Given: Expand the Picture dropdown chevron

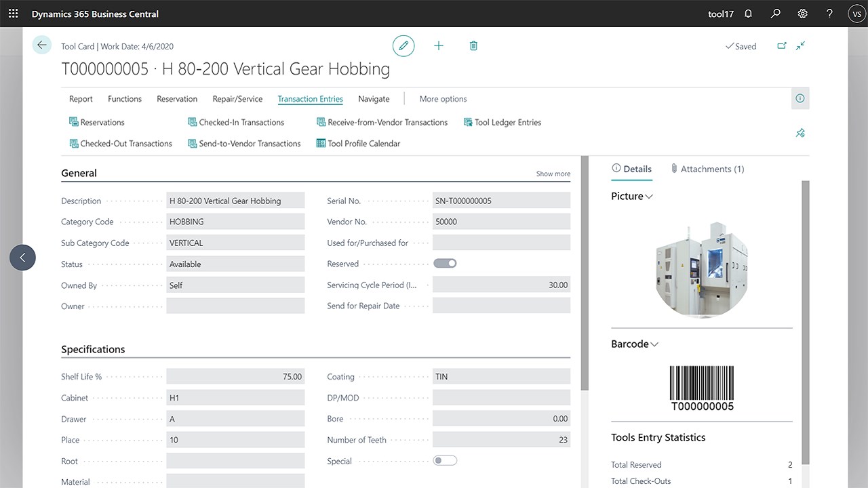Looking at the screenshot, I should tap(649, 197).
